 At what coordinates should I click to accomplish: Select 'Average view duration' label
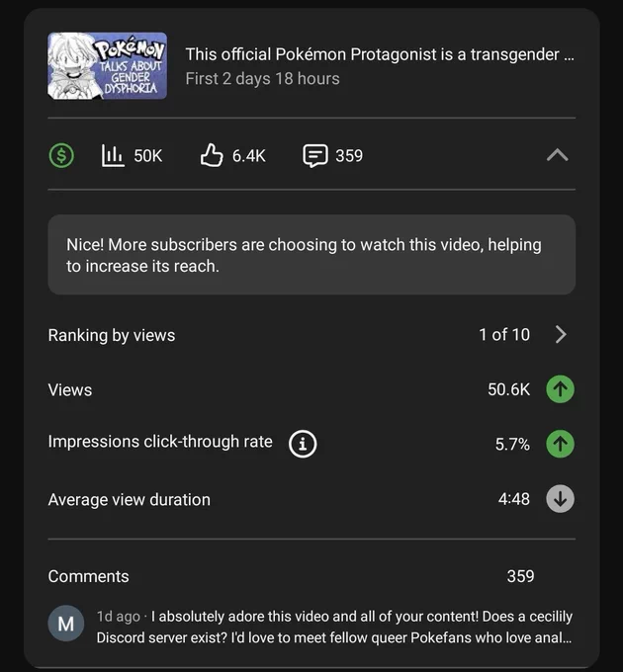tap(130, 500)
